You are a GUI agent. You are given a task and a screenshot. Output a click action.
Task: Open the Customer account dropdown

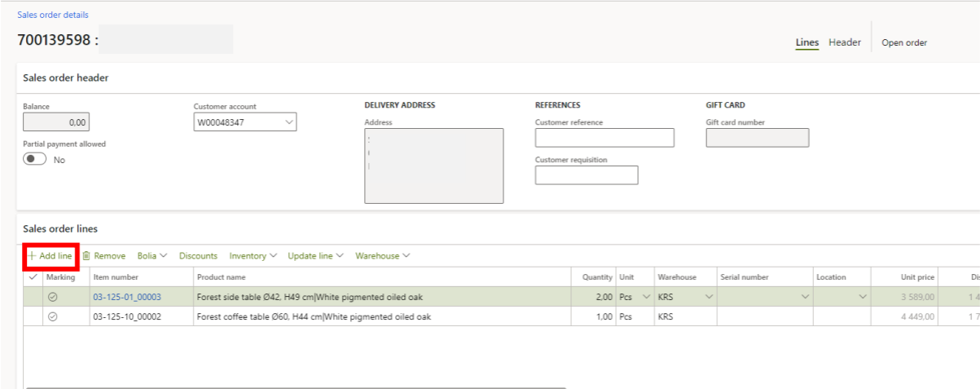click(288, 122)
